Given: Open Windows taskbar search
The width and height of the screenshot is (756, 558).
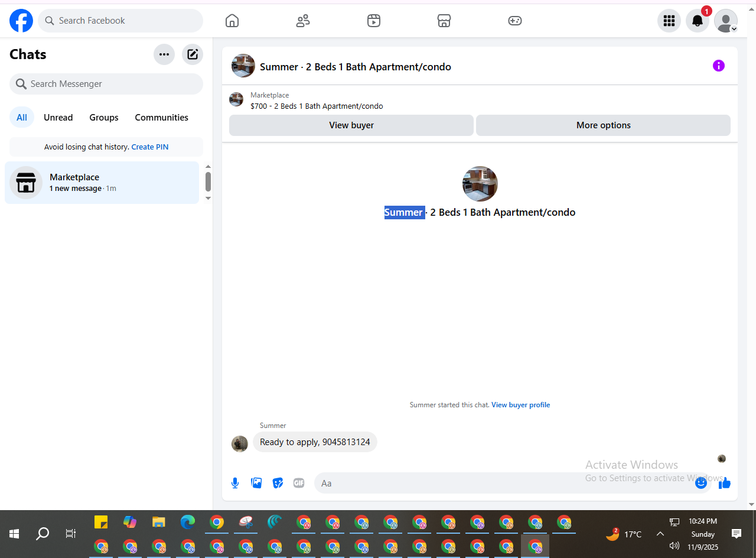Looking at the screenshot, I should pyautogui.click(x=43, y=534).
